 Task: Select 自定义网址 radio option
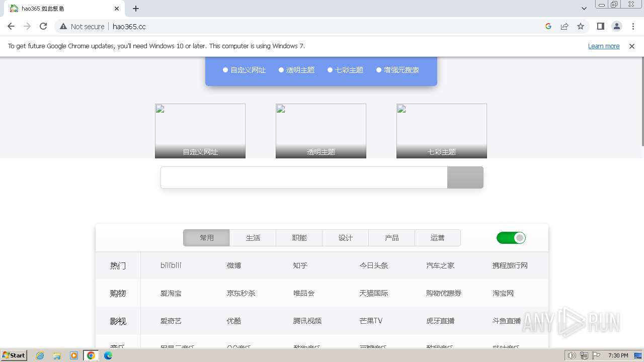point(244,70)
